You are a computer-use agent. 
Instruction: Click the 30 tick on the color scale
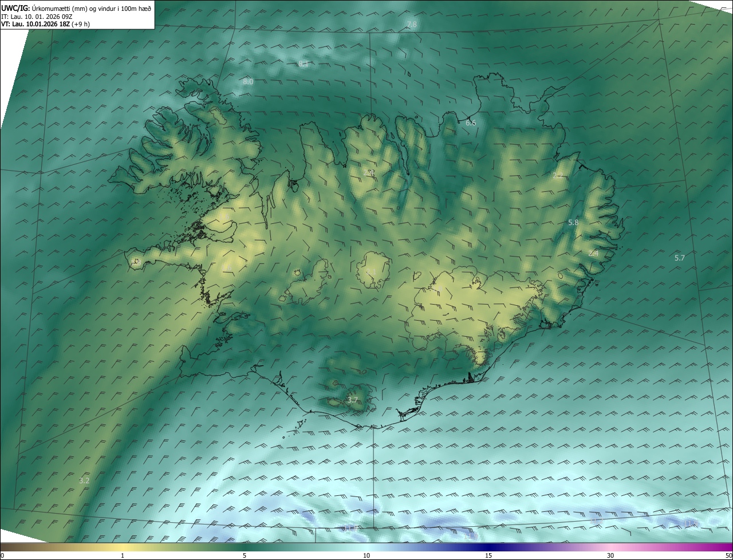(610, 555)
